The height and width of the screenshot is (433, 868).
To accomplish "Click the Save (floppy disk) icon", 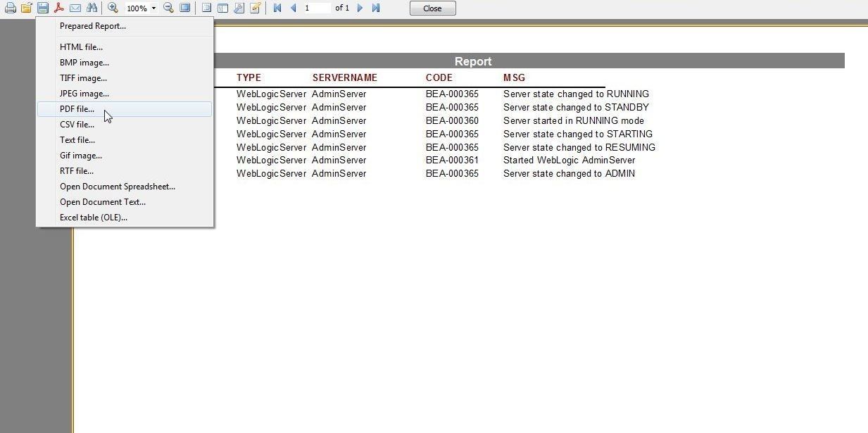I will 43,8.
